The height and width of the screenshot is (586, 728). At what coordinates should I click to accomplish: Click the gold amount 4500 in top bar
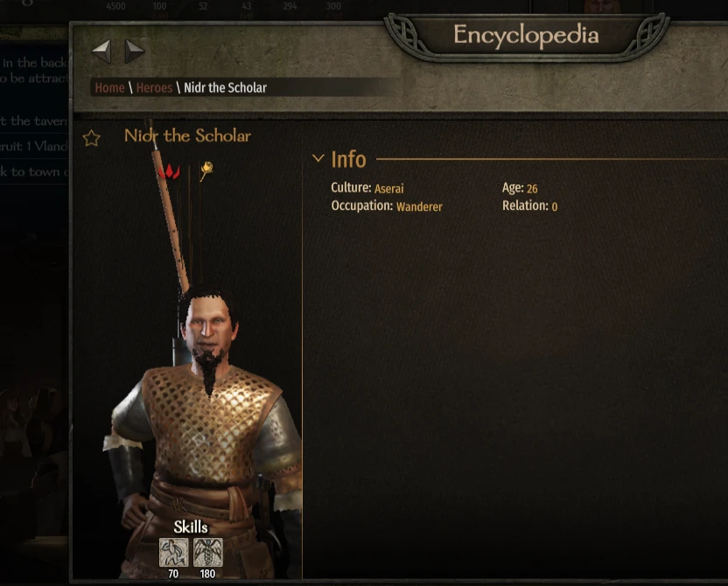[115, 6]
